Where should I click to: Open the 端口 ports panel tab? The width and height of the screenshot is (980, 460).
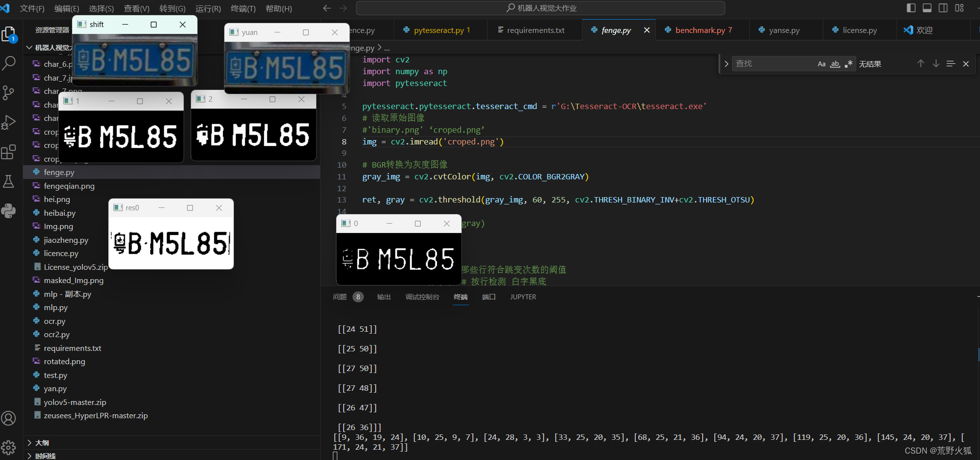(489, 297)
